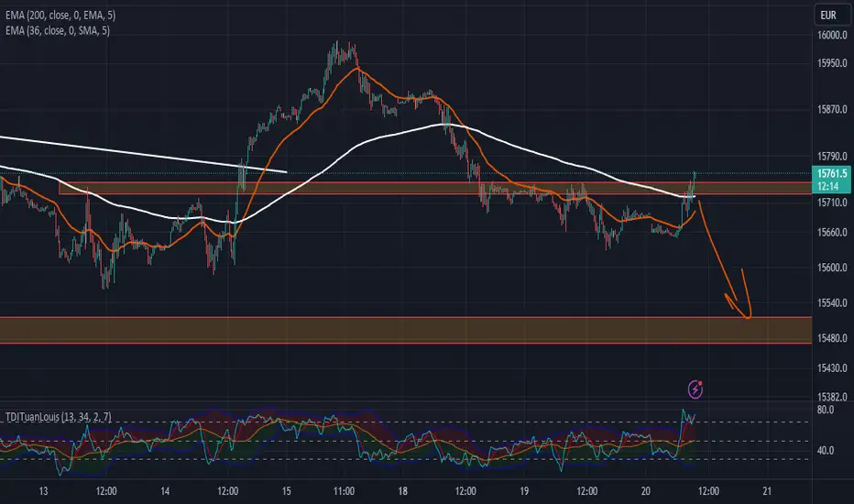Click date 14 on the time axis
The height and width of the screenshot is (504, 854).
point(165,491)
